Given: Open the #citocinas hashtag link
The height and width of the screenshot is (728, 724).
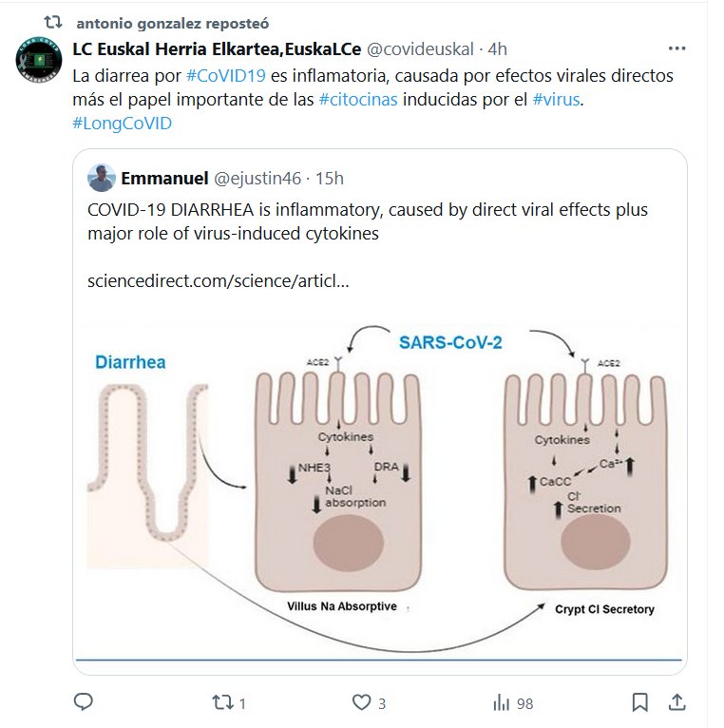Looking at the screenshot, I should (x=357, y=100).
